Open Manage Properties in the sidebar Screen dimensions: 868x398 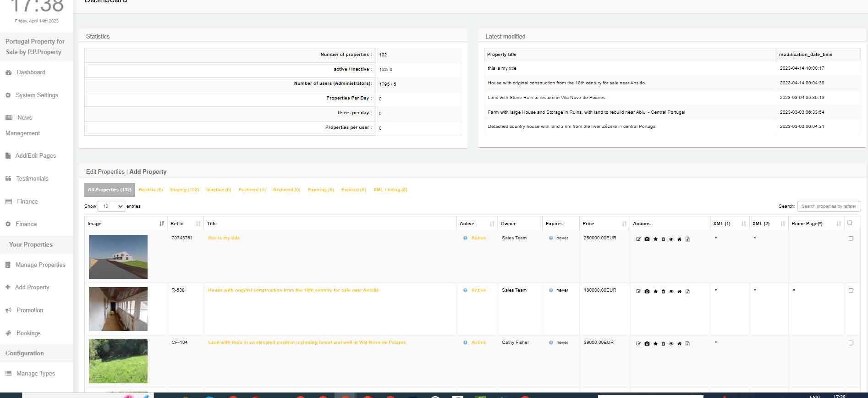pyautogui.click(x=40, y=265)
